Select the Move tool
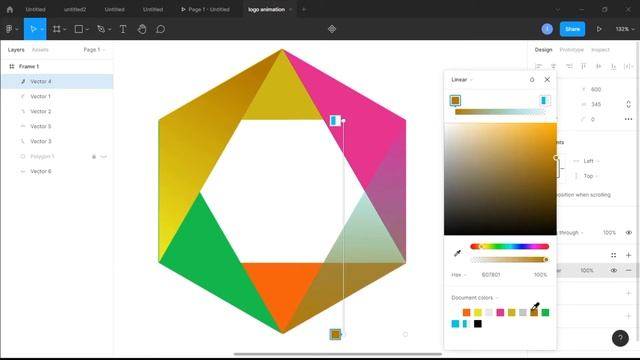Screen dimensions: 640x360 point(33,29)
